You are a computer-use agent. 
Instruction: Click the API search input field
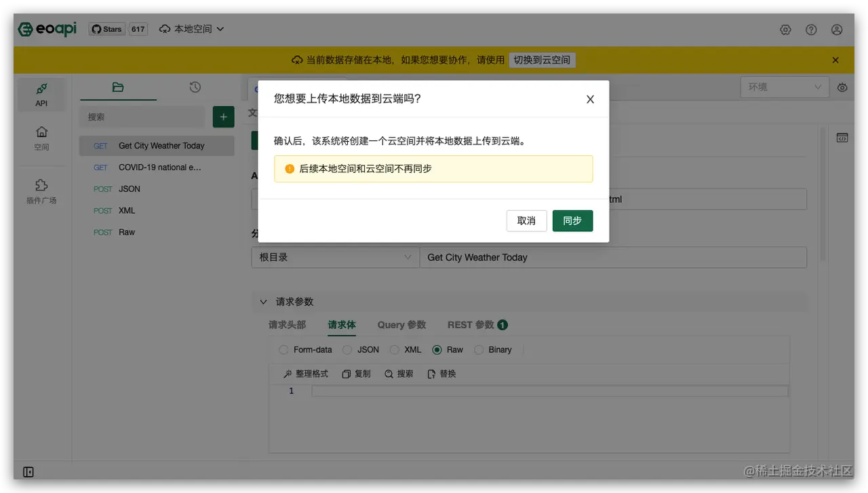pos(142,117)
